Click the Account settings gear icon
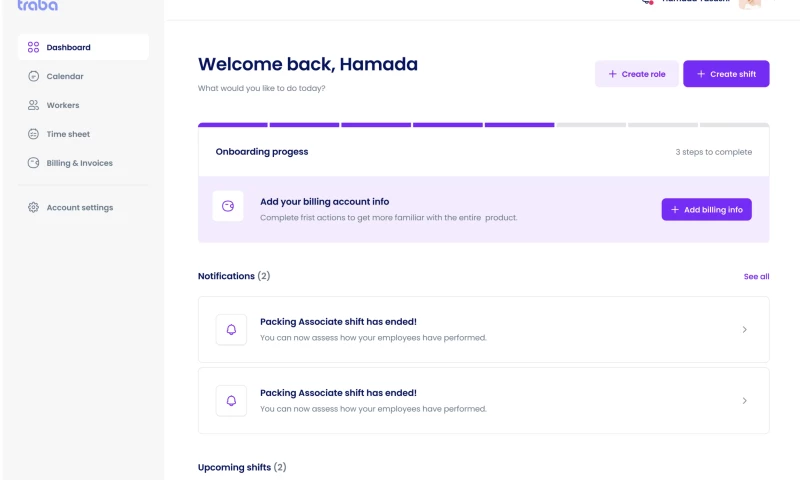This screenshot has width=800, height=480. pos(33,208)
